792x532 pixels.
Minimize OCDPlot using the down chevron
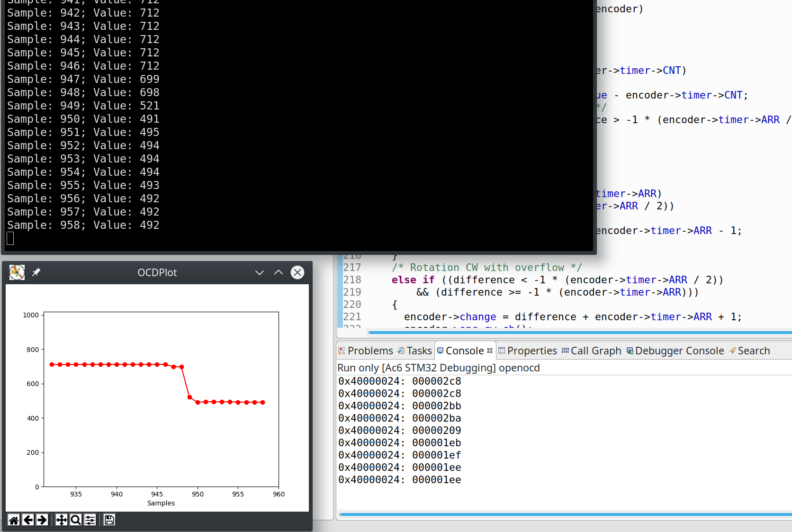[x=259, y=272]
